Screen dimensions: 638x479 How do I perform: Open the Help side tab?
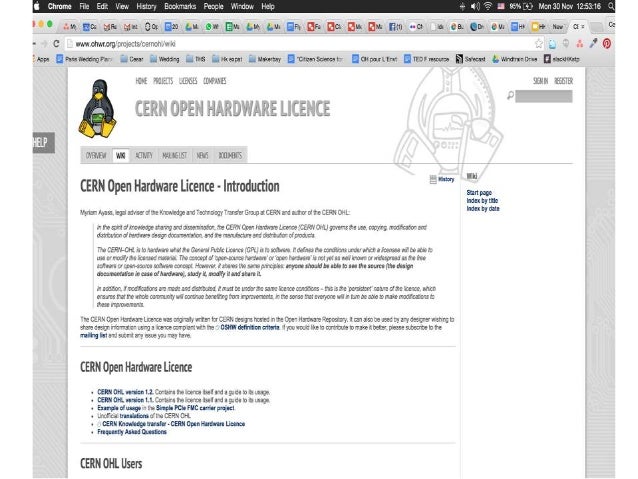click(44, 142)
